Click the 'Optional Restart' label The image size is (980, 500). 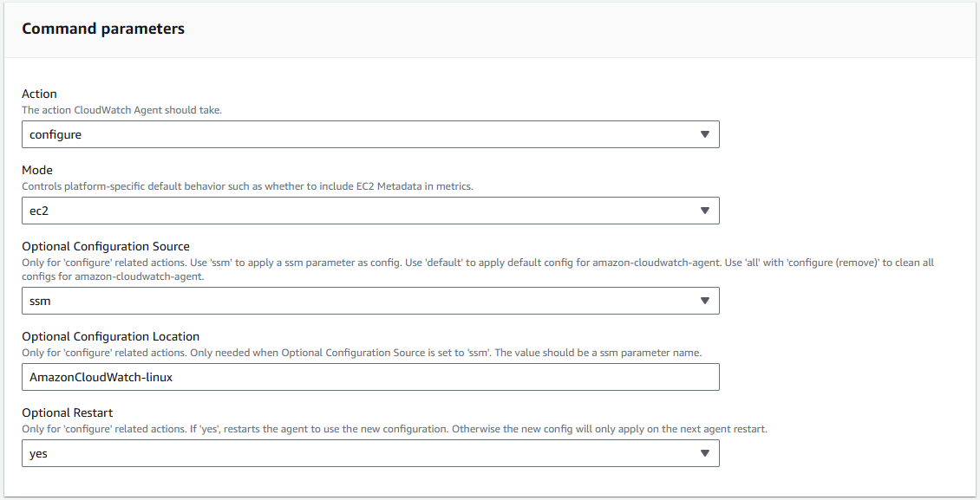pyautogui.click(x=68, y=412)
